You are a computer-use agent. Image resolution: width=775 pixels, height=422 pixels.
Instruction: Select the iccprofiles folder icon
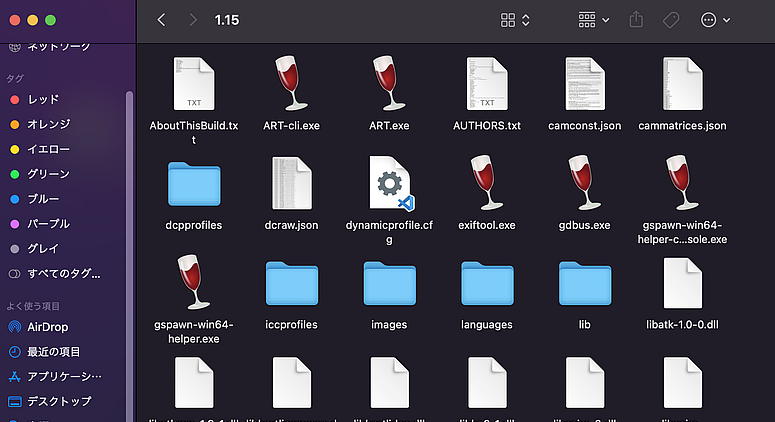click(x=292, y=283)
